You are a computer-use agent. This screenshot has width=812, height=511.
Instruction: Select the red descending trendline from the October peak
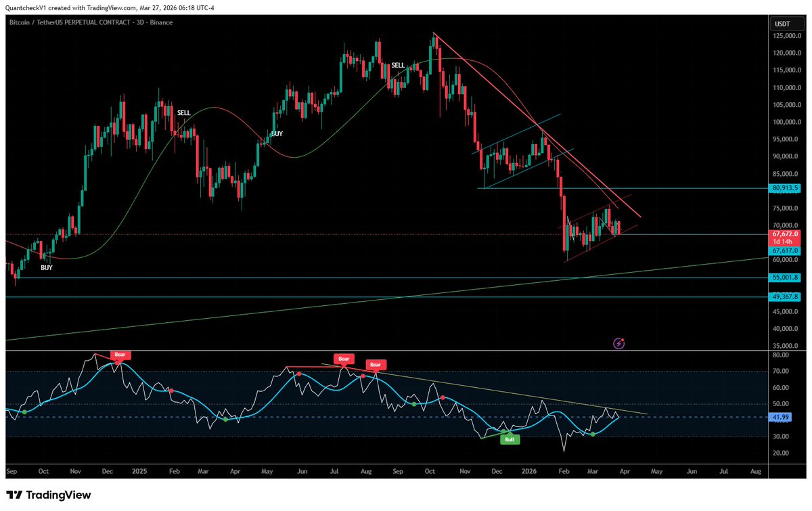pos(537,125)
